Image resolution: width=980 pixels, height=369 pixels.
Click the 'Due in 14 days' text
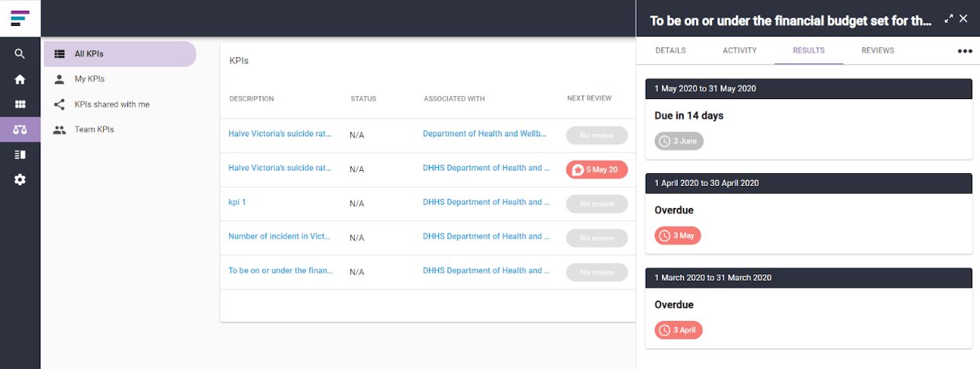689,116
